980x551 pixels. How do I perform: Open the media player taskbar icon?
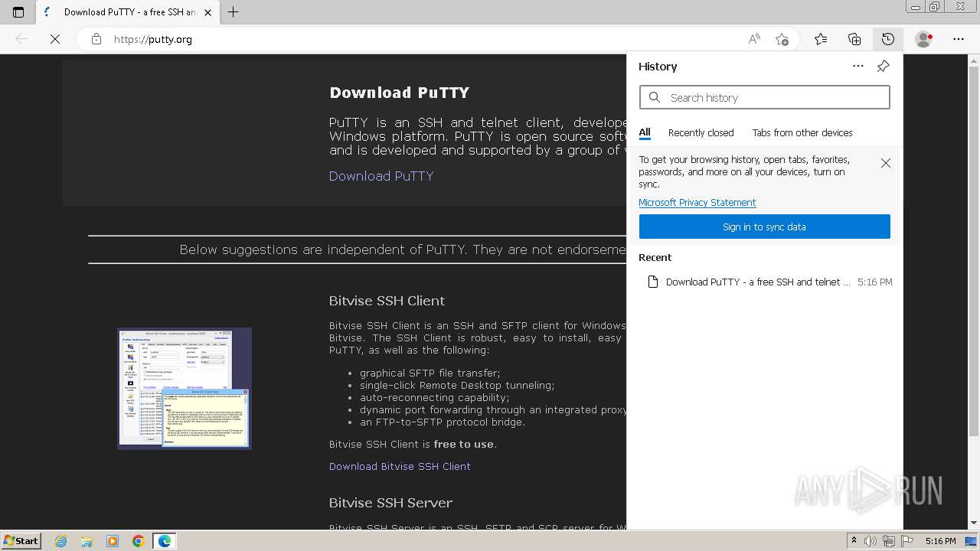113,541
